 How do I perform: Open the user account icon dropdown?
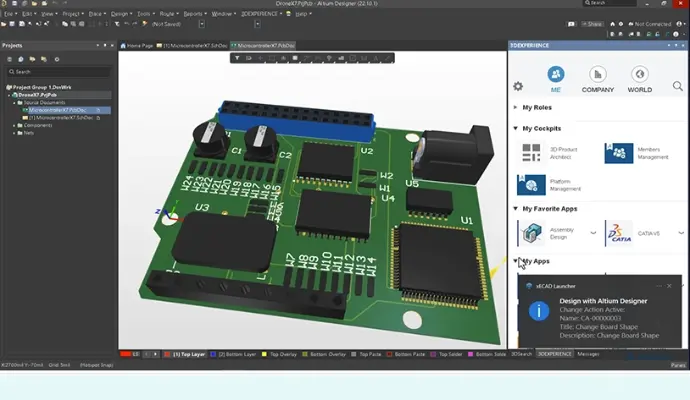click(x=681, y=24)
